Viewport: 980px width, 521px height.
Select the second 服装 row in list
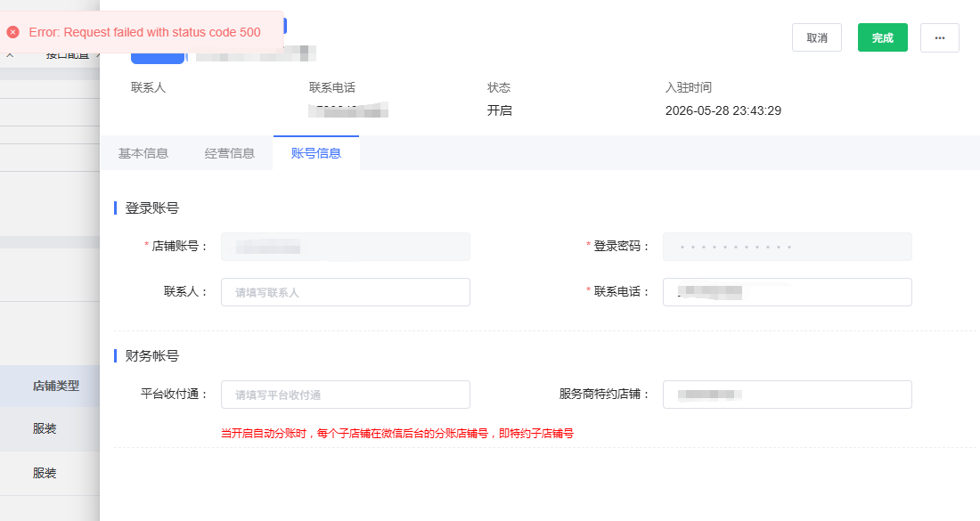click(50, 473)
